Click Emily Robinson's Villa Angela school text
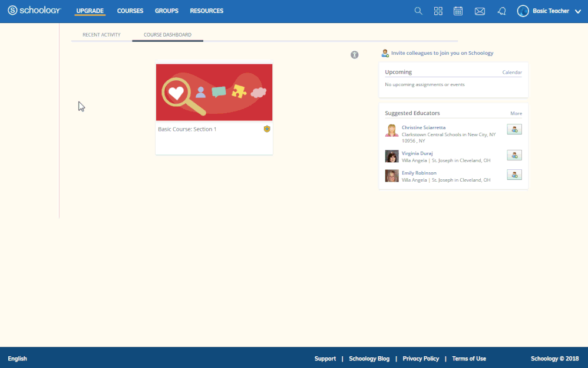Viewport: 588px width, 368px height. [446, 180]
